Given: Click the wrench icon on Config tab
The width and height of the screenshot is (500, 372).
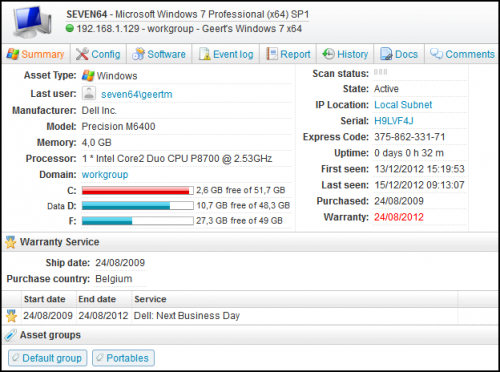Looking at the screenshot, I should (82, 54).
